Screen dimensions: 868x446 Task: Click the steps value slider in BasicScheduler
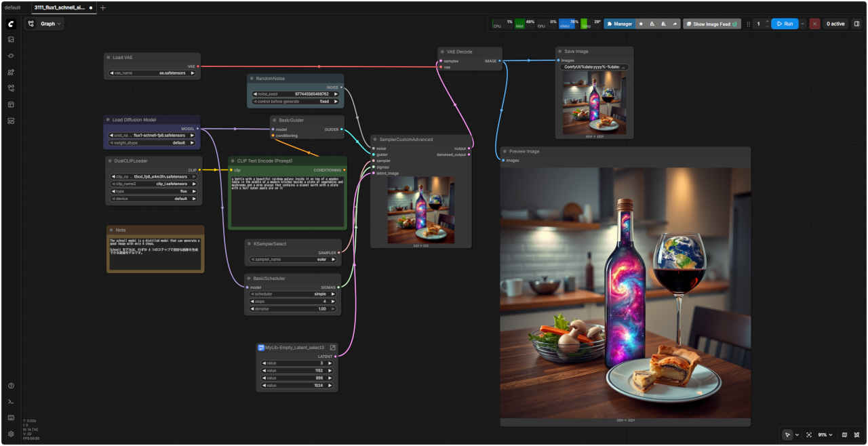point(294,301)
